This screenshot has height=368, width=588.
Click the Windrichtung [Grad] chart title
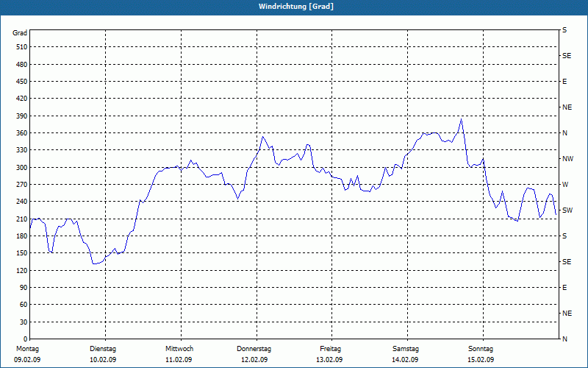coord(296,7)
